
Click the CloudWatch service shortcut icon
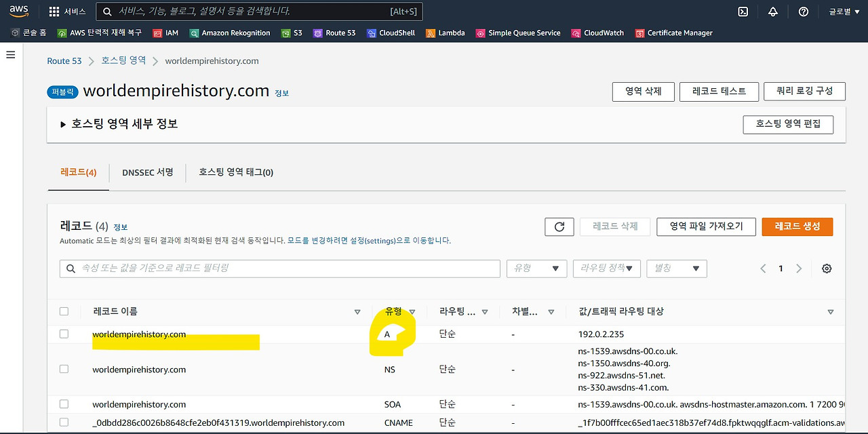click(576, 33)
